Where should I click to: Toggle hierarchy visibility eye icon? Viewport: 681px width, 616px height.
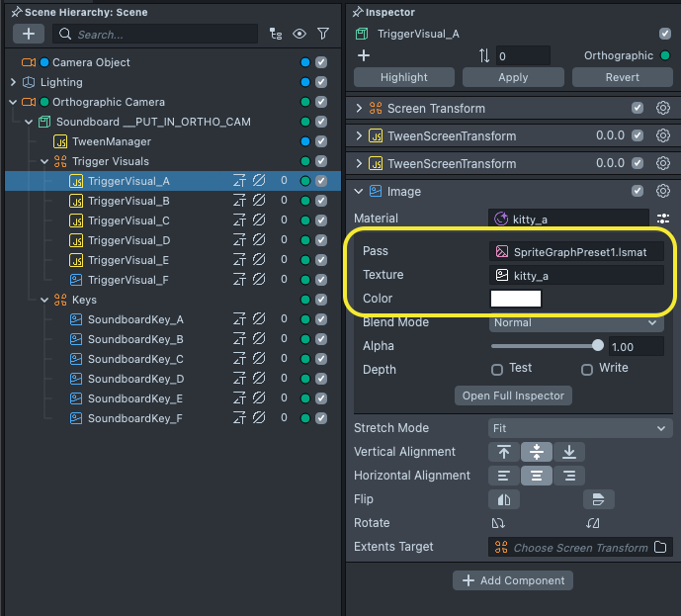pos(300,34)
